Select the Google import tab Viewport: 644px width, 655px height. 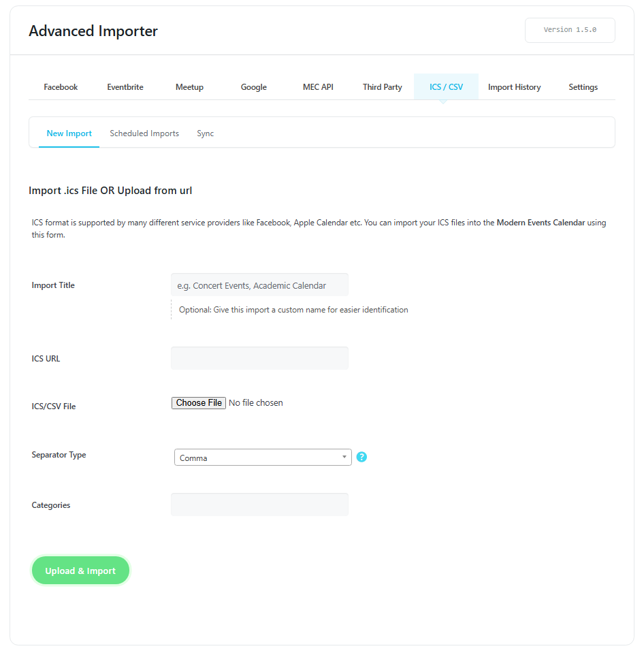(x=254, y=87)
